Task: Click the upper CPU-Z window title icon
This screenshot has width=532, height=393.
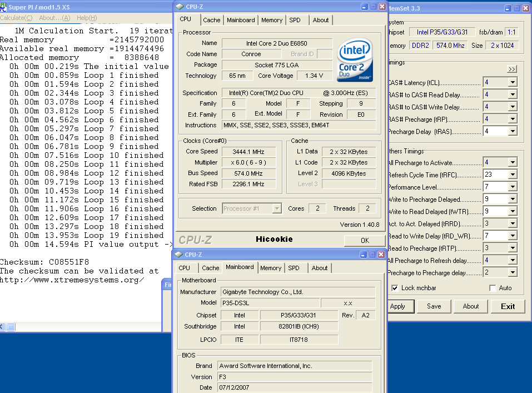Action: point(180,7)
